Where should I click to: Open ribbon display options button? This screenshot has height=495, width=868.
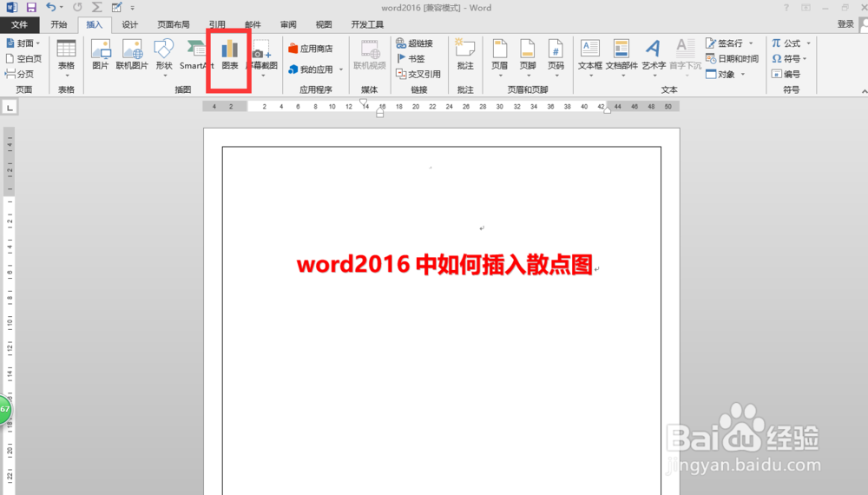pyautogui.click(x=806, y=8)
